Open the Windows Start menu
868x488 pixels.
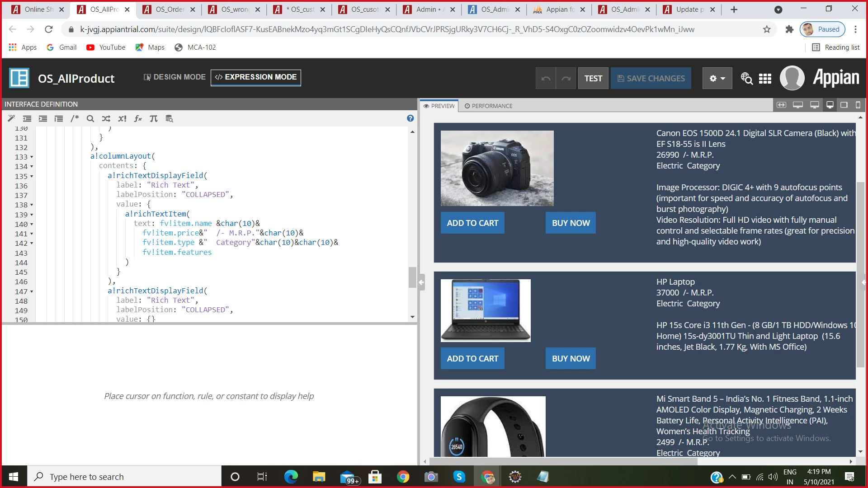click(14, 477)
